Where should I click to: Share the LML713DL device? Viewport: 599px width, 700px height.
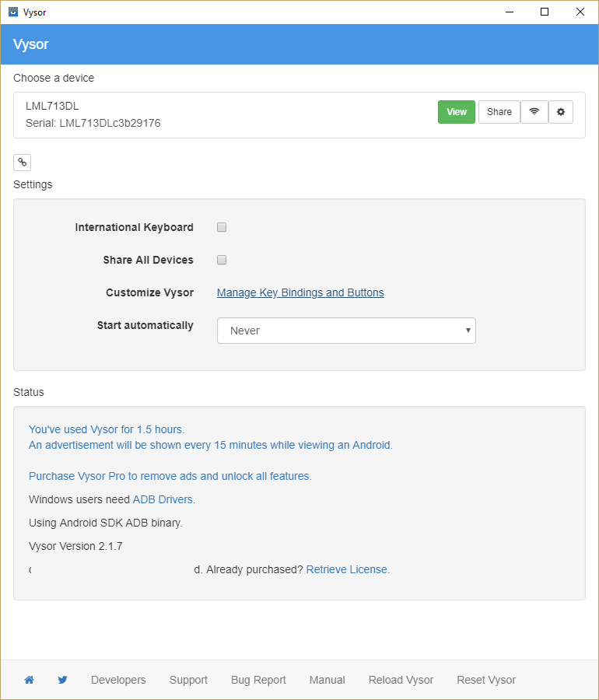499,111
